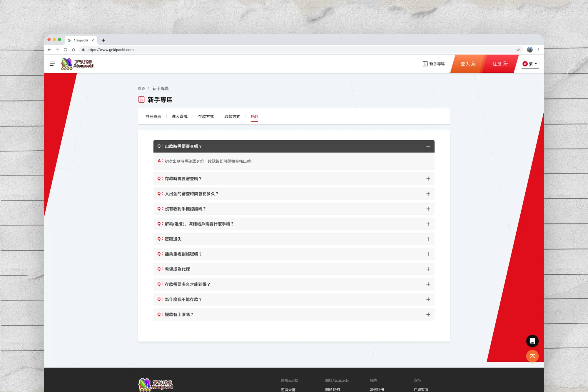The image size is (588, 392).
Task: Click the lock icon in address bar
Action: pos(83,50)
